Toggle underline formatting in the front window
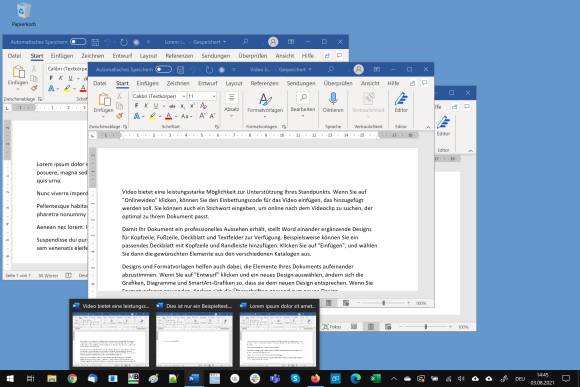580x387 pixels. [156, 106]
